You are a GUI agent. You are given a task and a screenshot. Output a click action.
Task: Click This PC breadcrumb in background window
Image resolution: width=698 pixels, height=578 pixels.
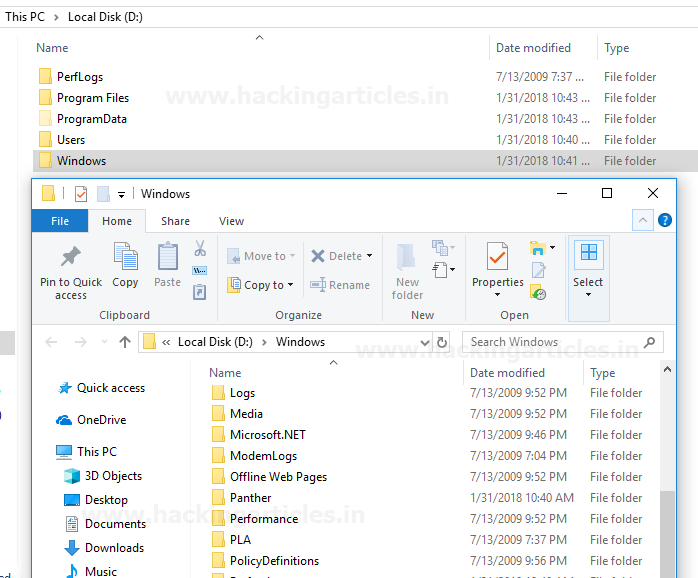pyautogui.click(x=25, y=17)
